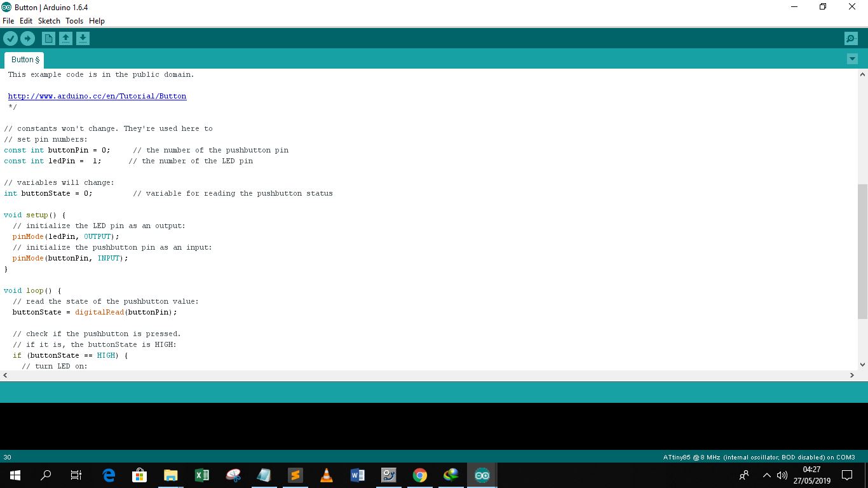This screenshot has width=868, height=488.
Task: Click the line number 30 in status bar
Action: point(7,457)
